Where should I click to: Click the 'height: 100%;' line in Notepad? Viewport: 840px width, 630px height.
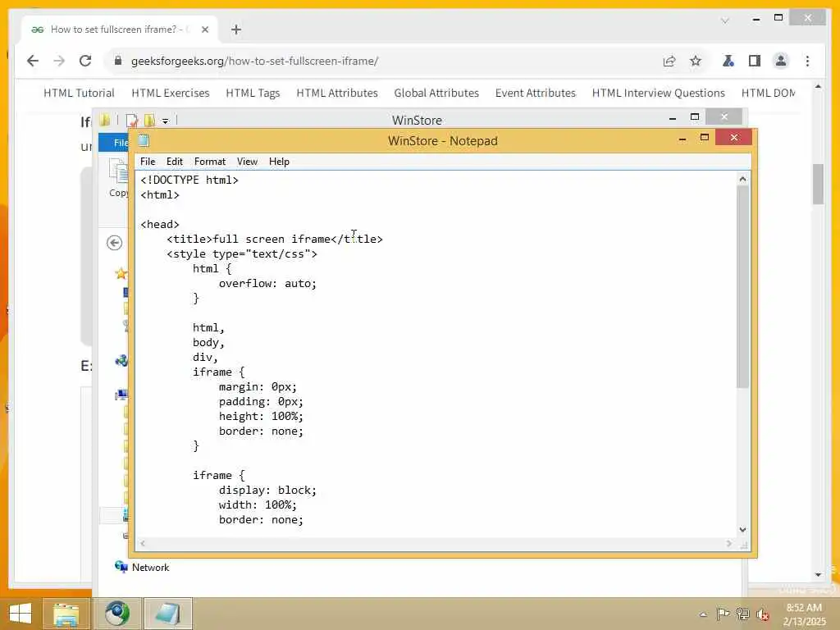pos(261,416)
